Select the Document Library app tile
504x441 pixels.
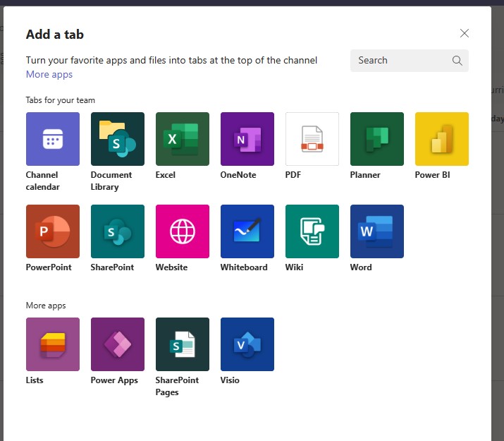(118, 139)
